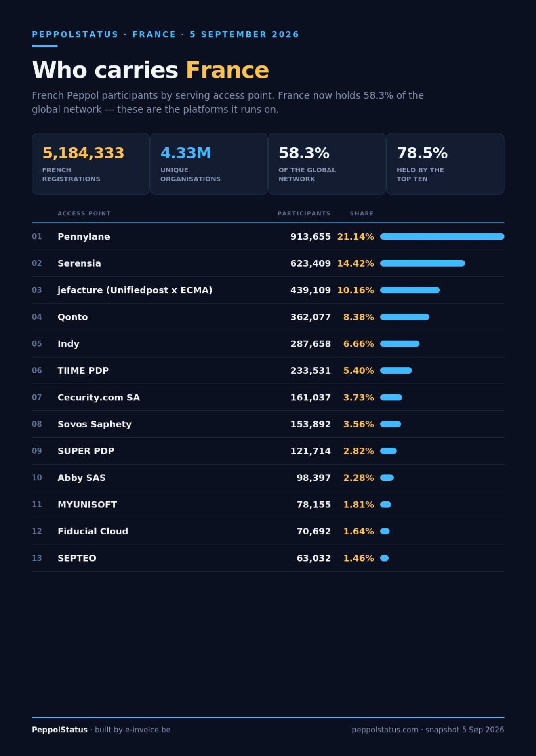Viewport: 536px width, 756px height.
Task: Click the header line "PEPPOLSTATUS · FRANCE · 5 SEPTEMBER 2026"
Action: click(165, 35)
